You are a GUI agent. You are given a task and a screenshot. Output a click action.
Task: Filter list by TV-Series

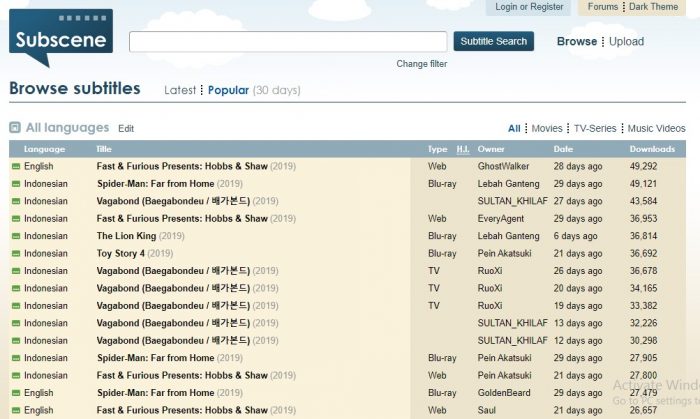595,129
